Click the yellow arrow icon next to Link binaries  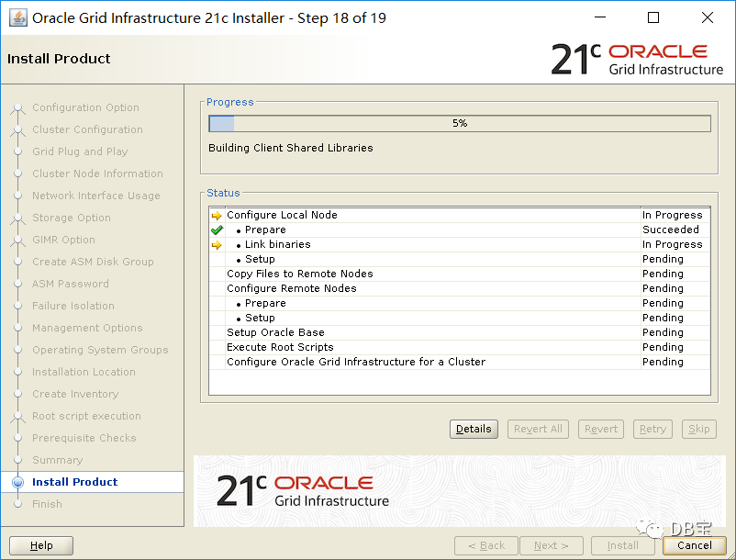[217, 244]
